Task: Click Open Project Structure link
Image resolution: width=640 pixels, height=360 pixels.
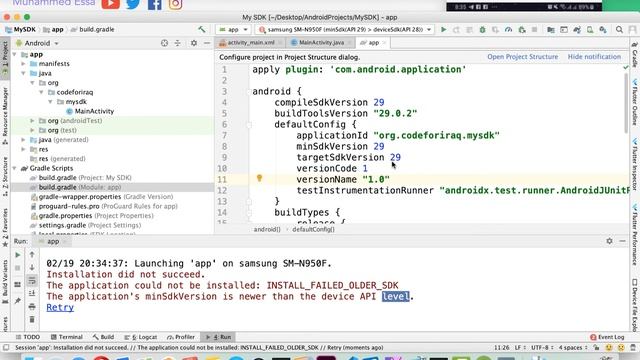Action: point(522,57)
